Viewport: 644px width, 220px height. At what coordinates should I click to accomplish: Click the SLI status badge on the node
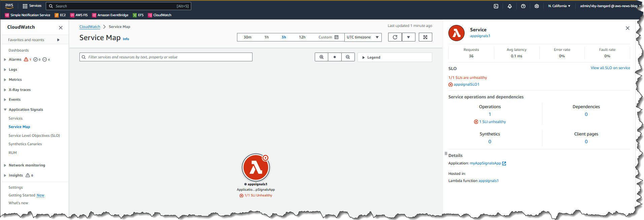pos(265,158)
